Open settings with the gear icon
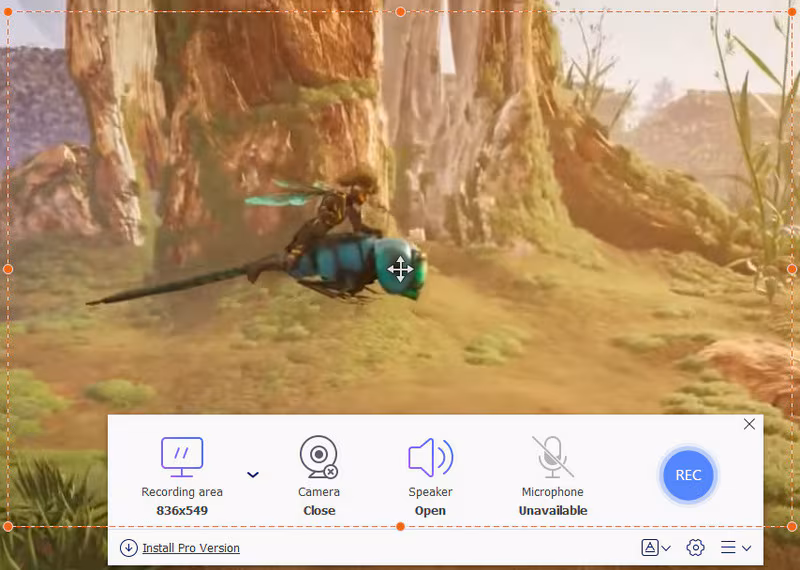The height and width of the screenshot is (570, 800). point(695,548)
